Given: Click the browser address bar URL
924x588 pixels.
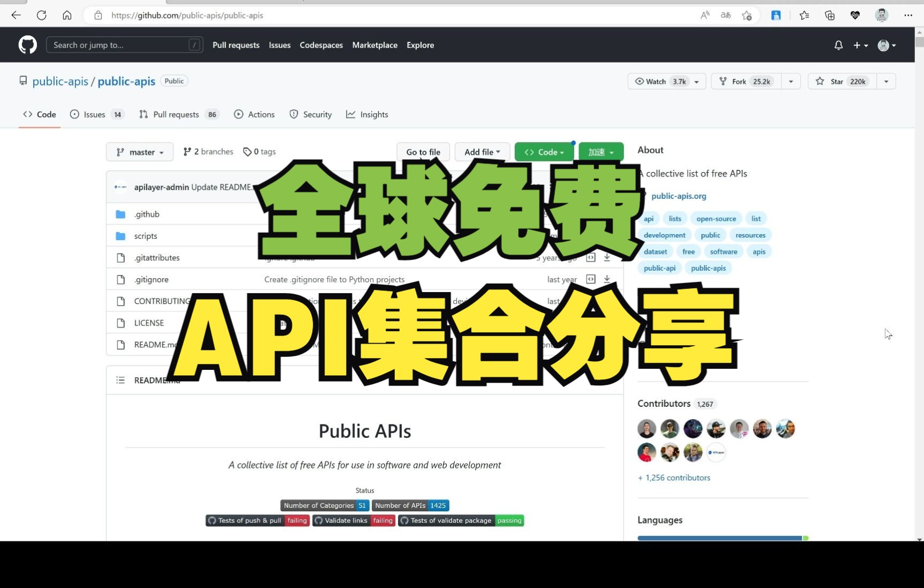Looking at the screenshot, I should click(187, 15).
